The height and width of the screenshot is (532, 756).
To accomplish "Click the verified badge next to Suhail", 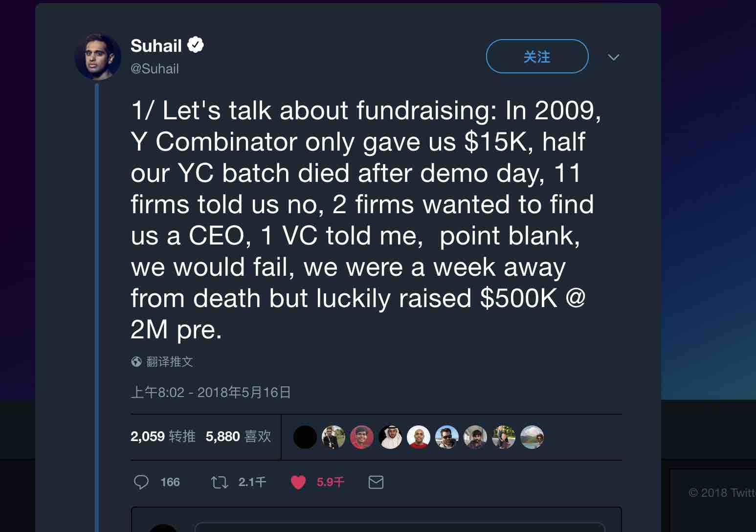I will click(x=196, y=45).
